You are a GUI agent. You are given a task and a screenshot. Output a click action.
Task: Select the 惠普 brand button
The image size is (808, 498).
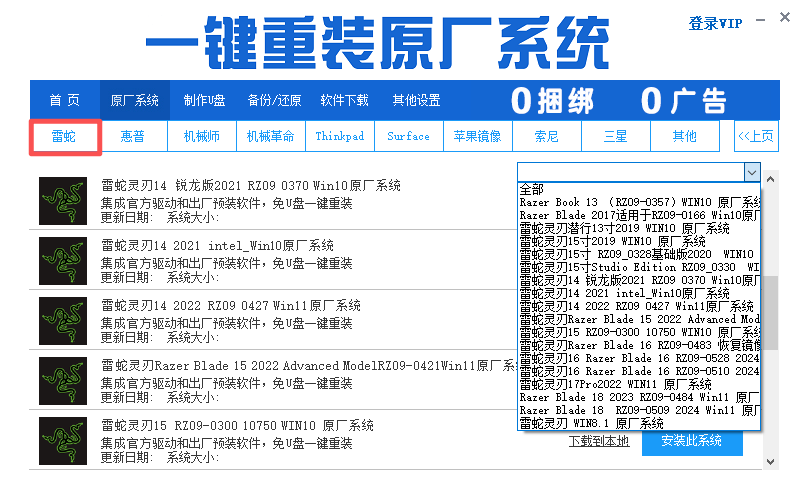[133, 136]
